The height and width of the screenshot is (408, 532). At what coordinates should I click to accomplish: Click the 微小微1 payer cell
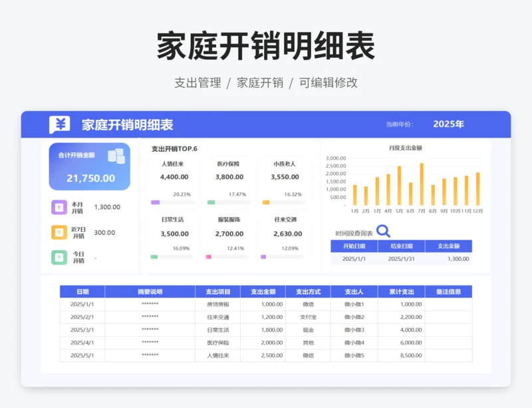pos(354,304)
